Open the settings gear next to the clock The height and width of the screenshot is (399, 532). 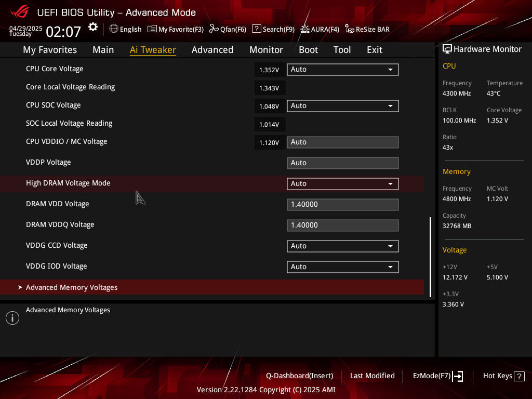pyautogui.click(x=93, y=27)
